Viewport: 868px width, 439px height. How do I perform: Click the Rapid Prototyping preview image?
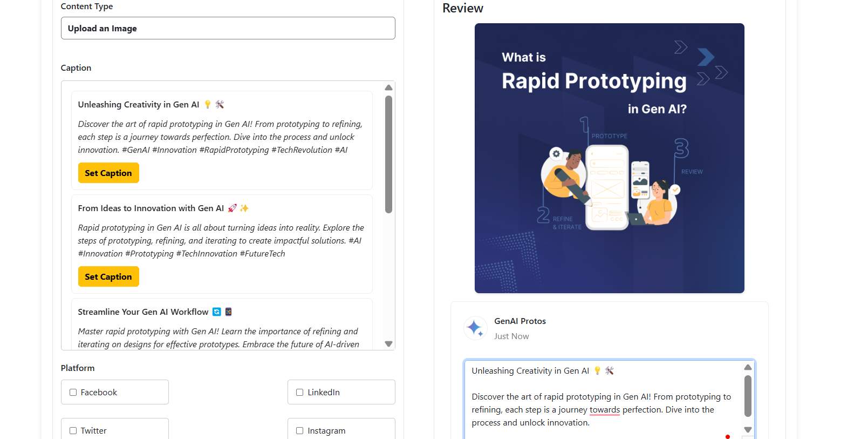click(609, 158)
